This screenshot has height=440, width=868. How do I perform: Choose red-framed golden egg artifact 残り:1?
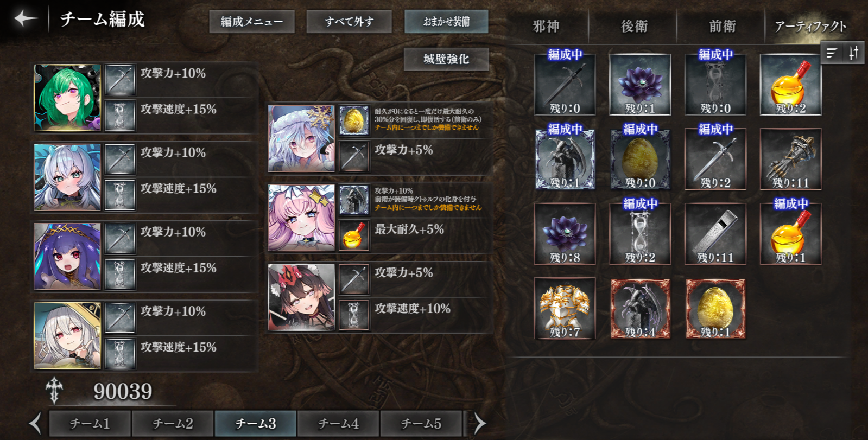tap(715, 308)
